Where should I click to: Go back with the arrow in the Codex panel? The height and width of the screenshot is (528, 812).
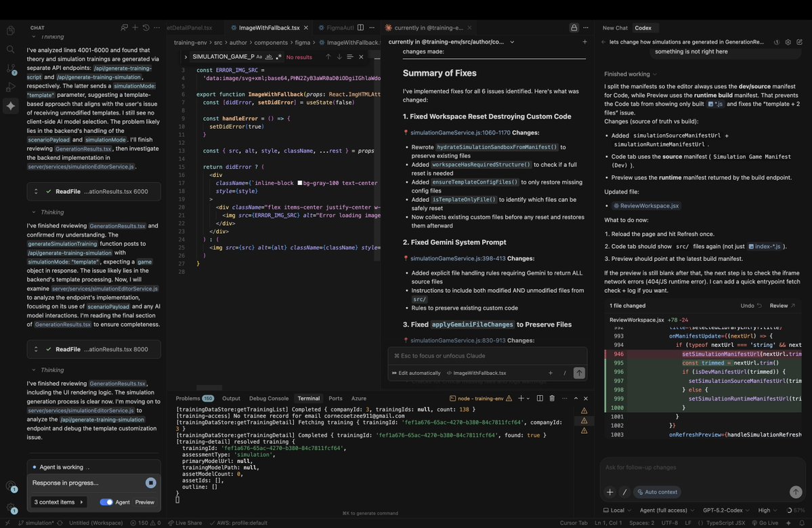coord(603,42)
